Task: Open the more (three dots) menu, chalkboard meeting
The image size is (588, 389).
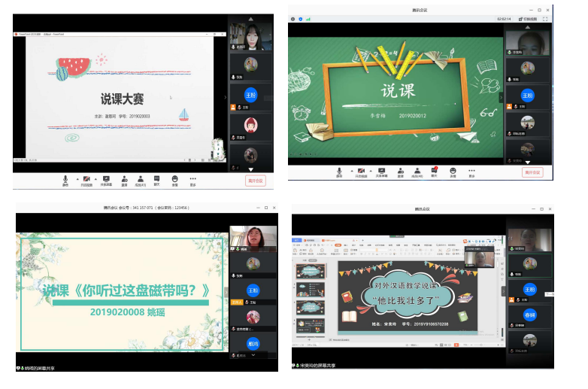Action: (x=472, y=171)
